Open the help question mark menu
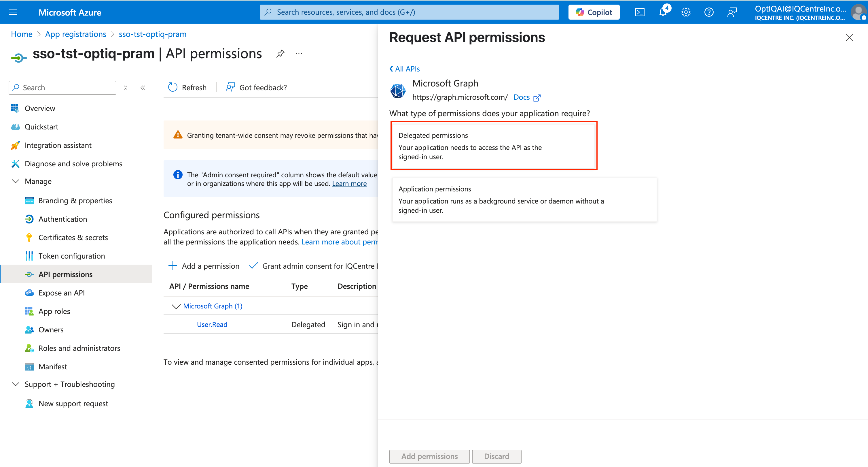 [x=709, y=12]
